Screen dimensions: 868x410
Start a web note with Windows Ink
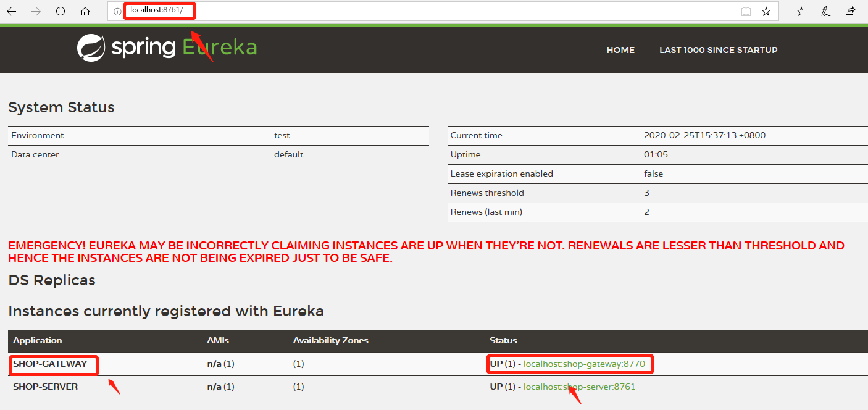pos(825,10)
